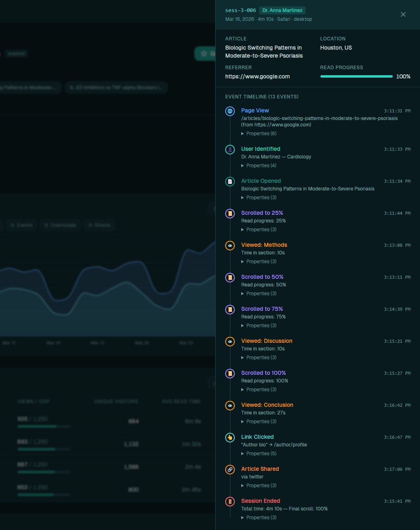Expand Properties (6) under Page View
Viewport: 420px width, 530px height.
pyautogui.click(x=259, y=134)
